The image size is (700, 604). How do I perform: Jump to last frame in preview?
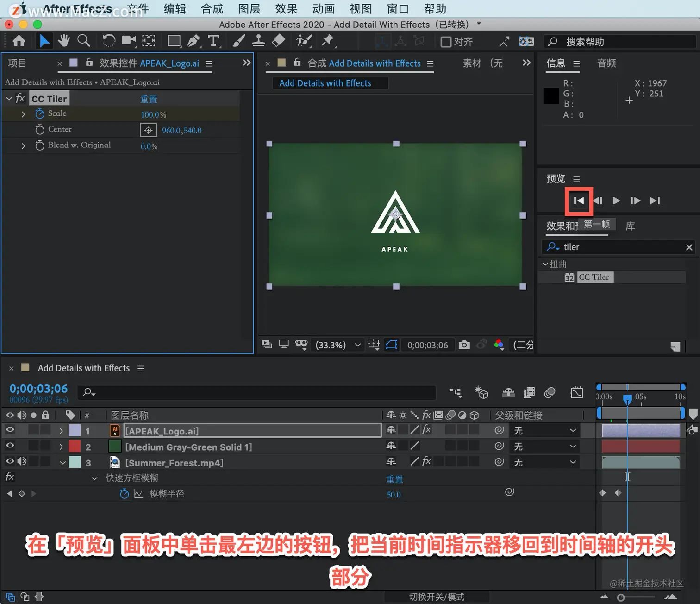click(655, 201)
